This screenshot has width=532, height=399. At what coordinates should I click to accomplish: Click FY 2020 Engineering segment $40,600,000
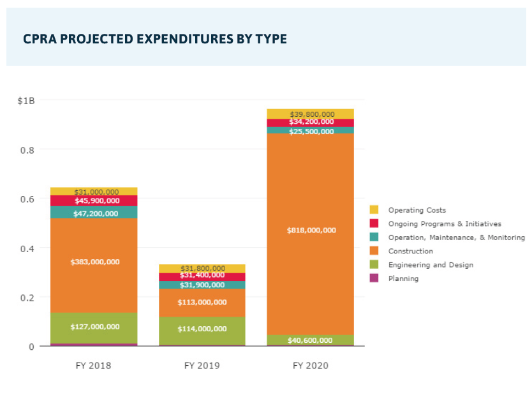311,340
